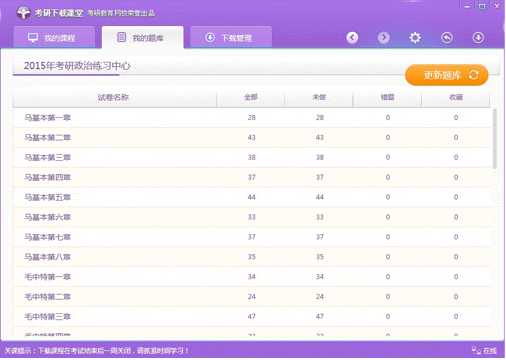The height and width of the screenshot is (360, 506).
Task: Click the forward arrow navigation icon
Action: [x=384, y=38]
